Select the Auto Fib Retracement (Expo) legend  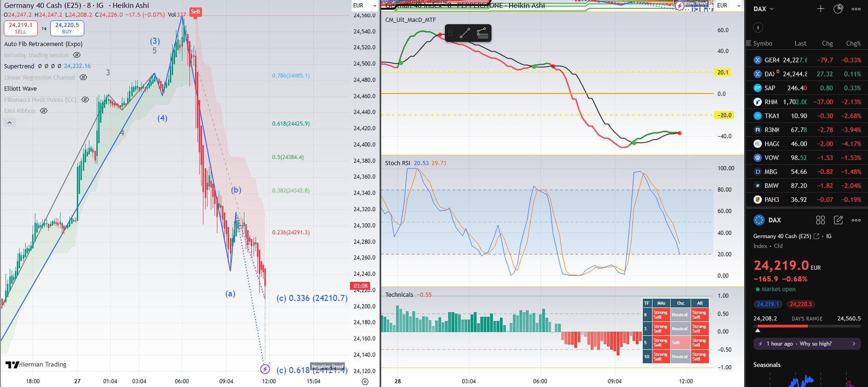pos(43,44)
